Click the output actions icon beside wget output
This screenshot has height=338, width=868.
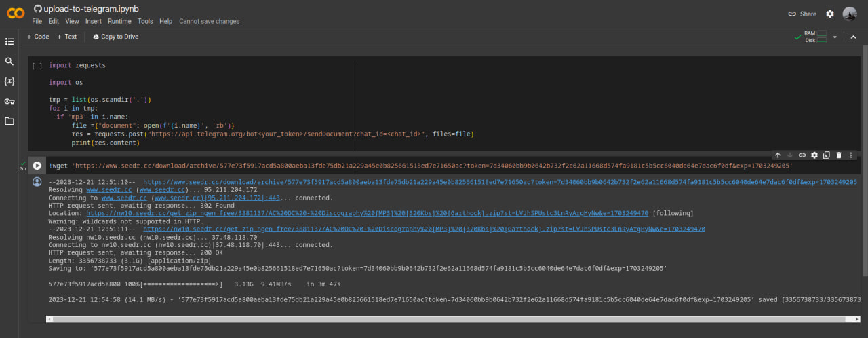[37, 183]
